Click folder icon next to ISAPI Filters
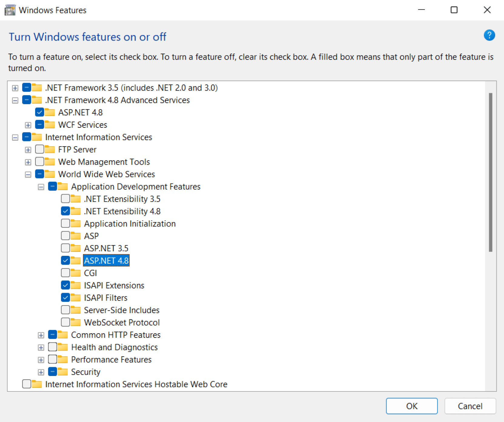The width and height of the screenshot is (504, 422). 76,298
